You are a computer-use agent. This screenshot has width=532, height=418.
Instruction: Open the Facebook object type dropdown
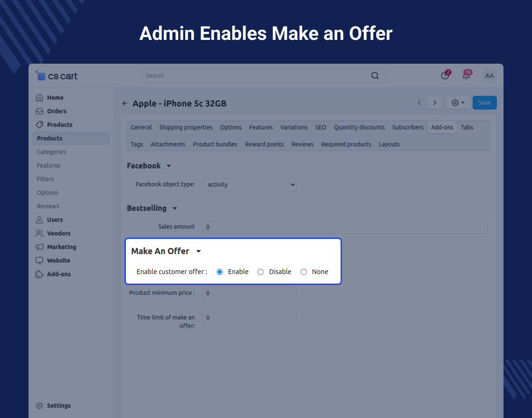[x=249, y=184]
